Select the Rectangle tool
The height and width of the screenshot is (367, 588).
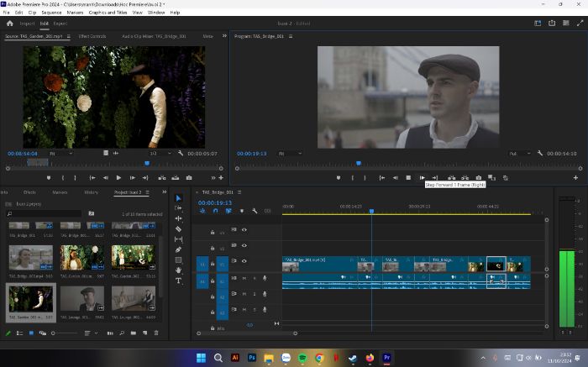point(178,260)
